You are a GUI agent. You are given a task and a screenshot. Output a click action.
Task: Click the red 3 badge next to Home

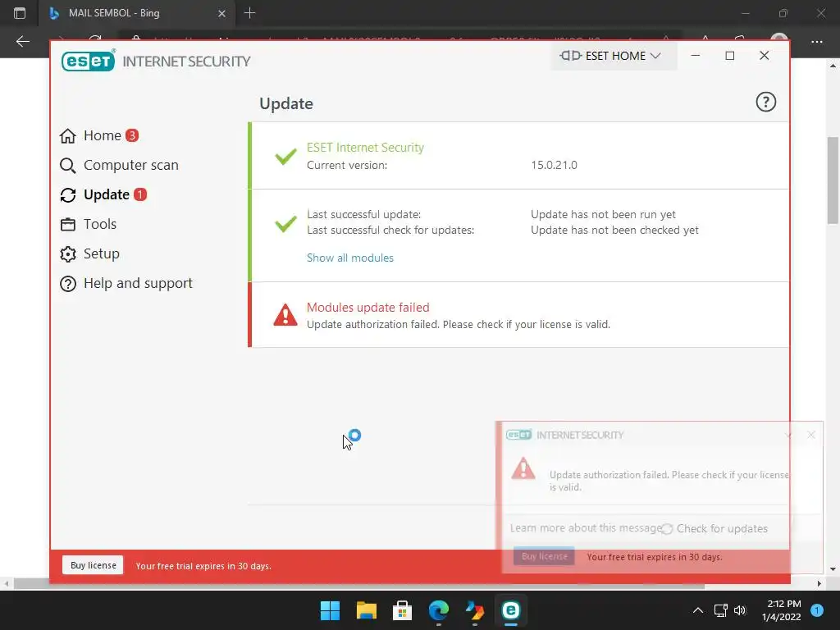pyautogui.click(x=132, y=135)
